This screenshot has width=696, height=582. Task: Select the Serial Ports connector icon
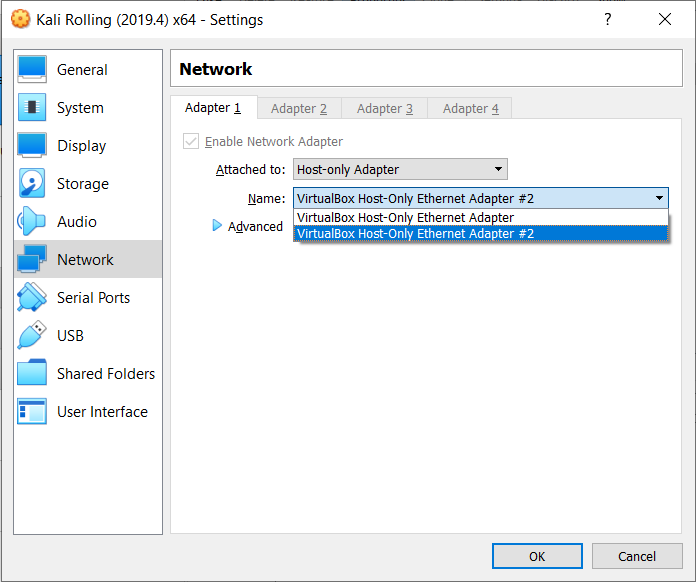[32, 297]
